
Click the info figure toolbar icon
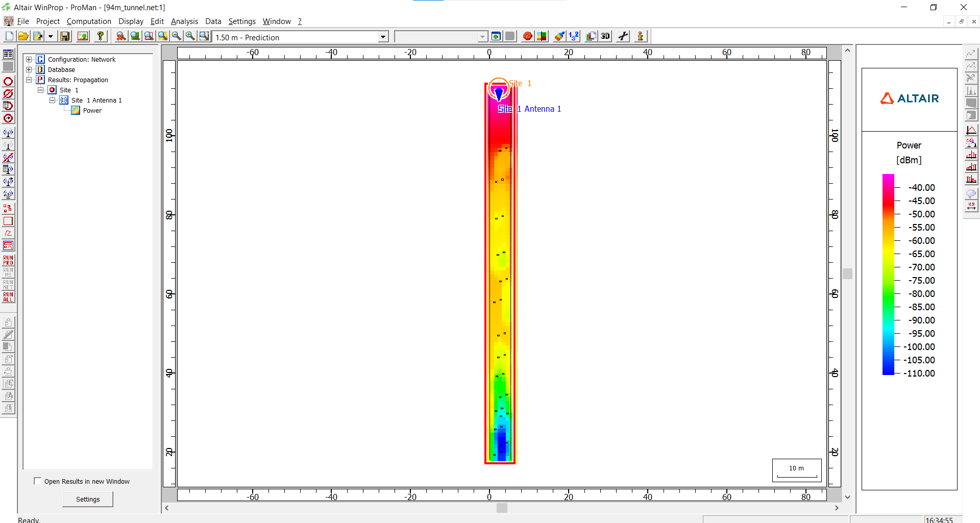coord(641,36)
